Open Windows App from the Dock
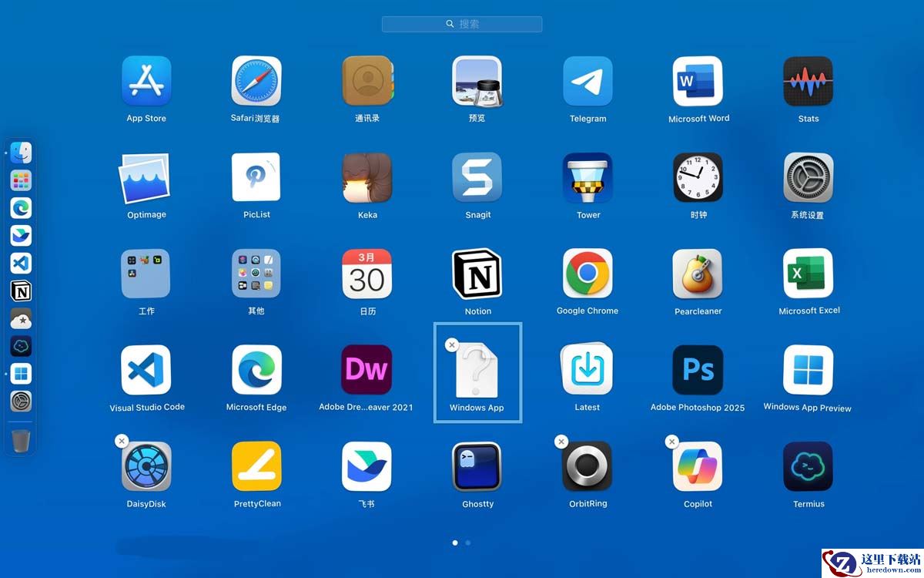 [x=21, y=374]
